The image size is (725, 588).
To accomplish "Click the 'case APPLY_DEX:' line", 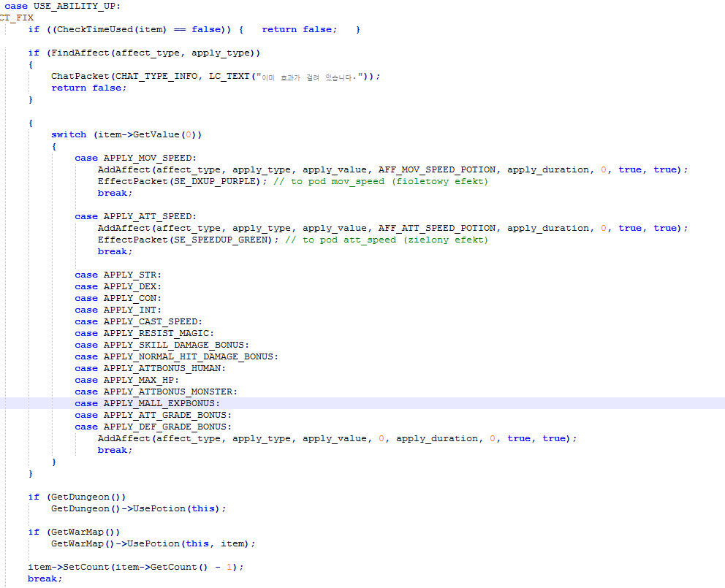I will (x=118, y=286).
